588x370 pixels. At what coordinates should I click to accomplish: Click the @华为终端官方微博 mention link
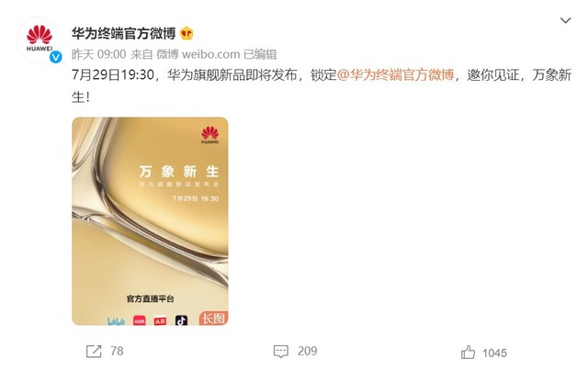click(396, 75)
